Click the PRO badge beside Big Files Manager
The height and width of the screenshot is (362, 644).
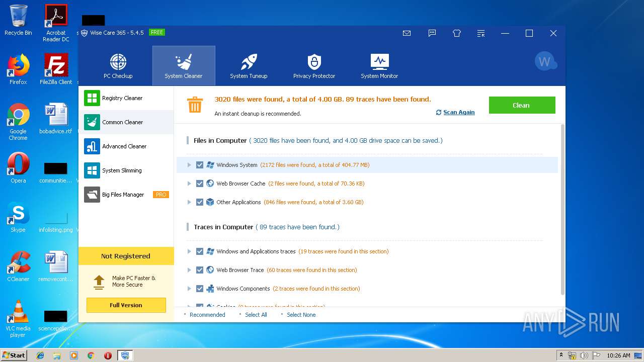tap(161, 195)
